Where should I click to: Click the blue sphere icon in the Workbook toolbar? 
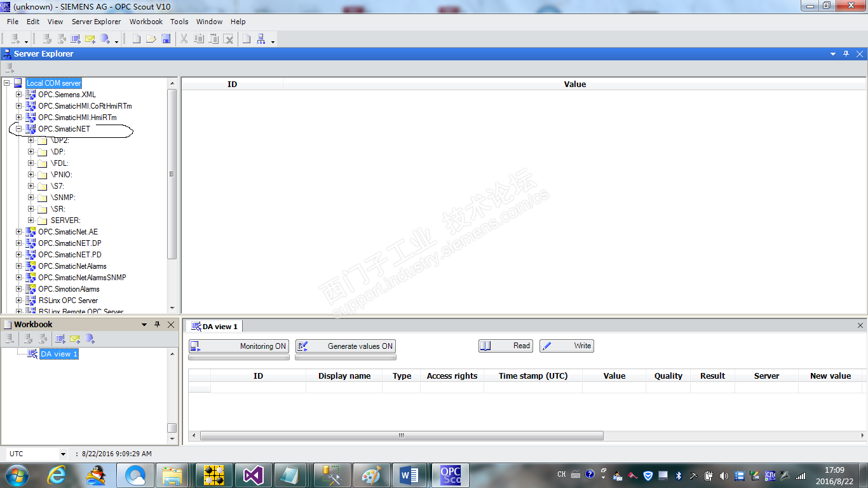(90, 339)
